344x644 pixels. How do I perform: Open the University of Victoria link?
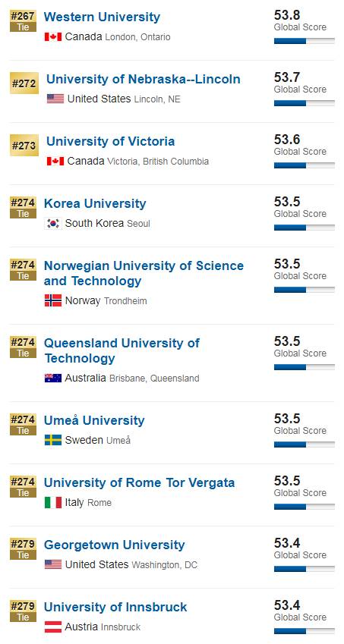coord(111,141)
